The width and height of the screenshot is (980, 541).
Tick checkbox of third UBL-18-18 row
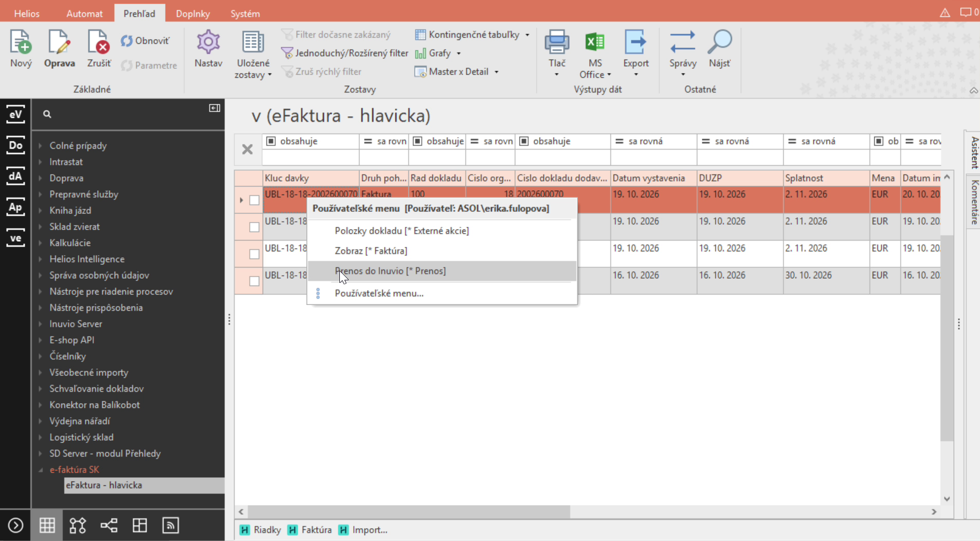pos(254,254)
